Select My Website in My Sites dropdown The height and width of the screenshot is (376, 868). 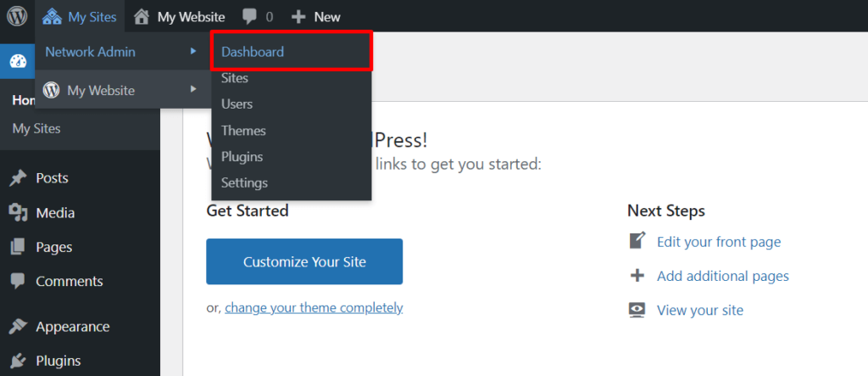tap(123, 90)
